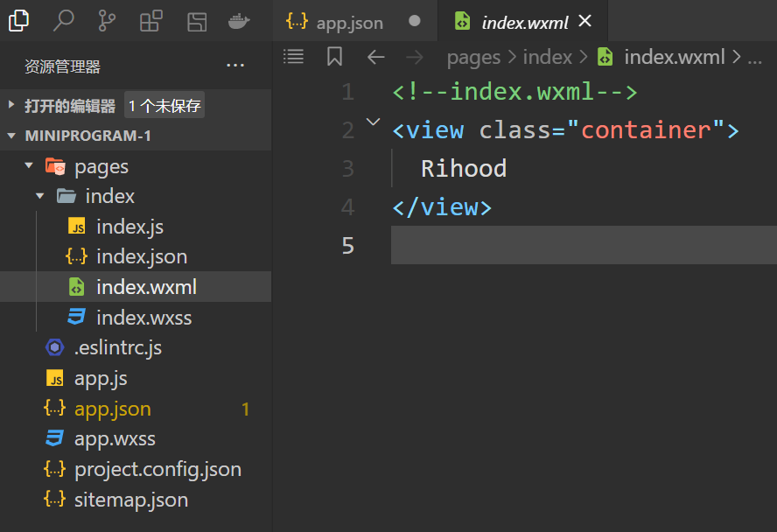Click the unsaved dot on app.json tab
This screenshot has height=532, width=777.
[x=415, y=21]
